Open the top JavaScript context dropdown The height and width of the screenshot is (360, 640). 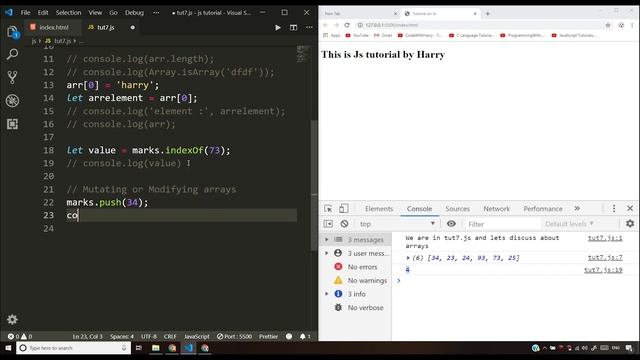397,224
